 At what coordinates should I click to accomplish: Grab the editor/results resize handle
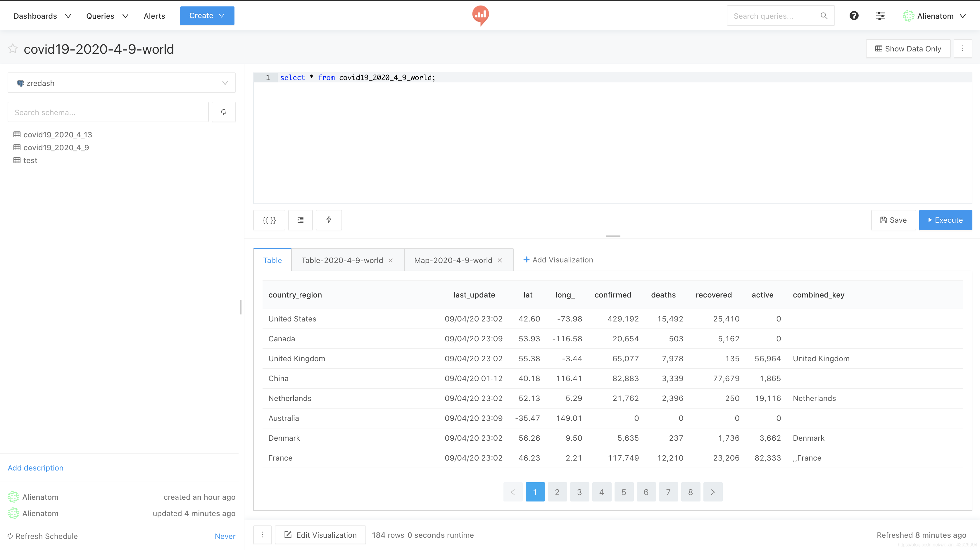coord(613,236)
